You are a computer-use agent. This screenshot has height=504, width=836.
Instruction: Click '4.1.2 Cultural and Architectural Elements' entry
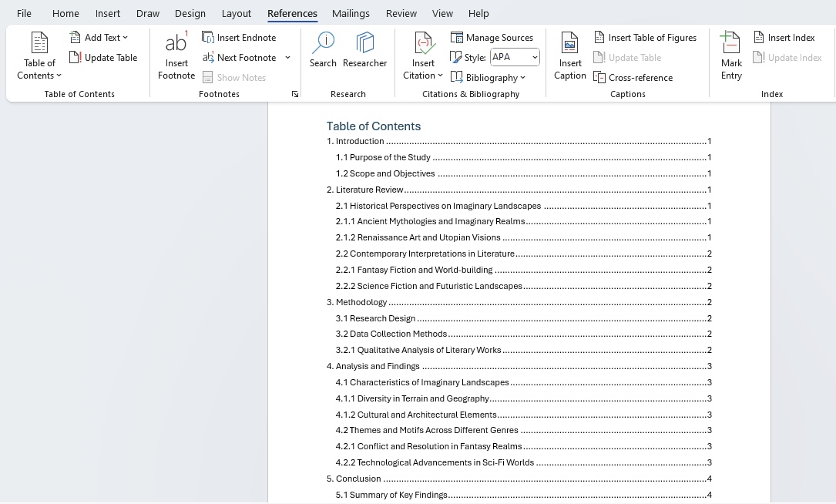[524, 415]
